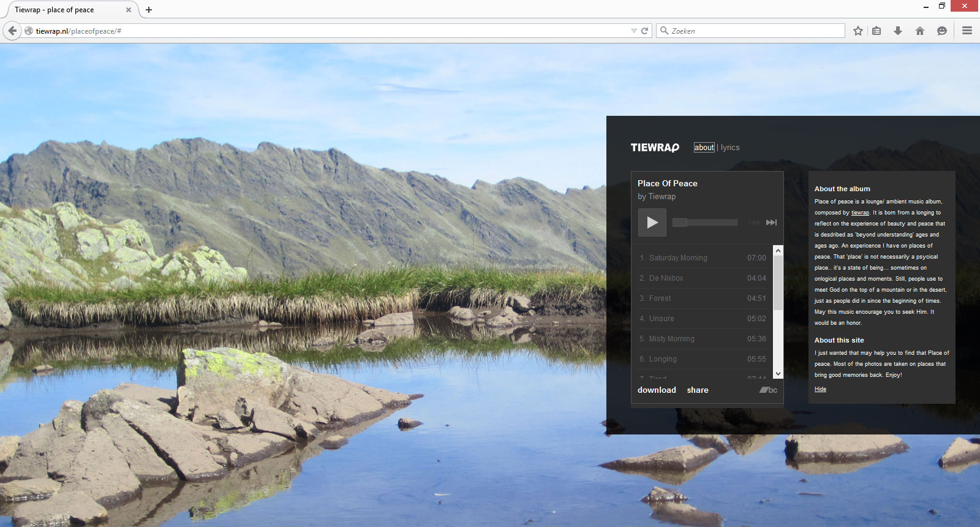Bookmark this page with star icon
Image resolution: width=980 pixels, height=527 pixels.
pos(858,31)
